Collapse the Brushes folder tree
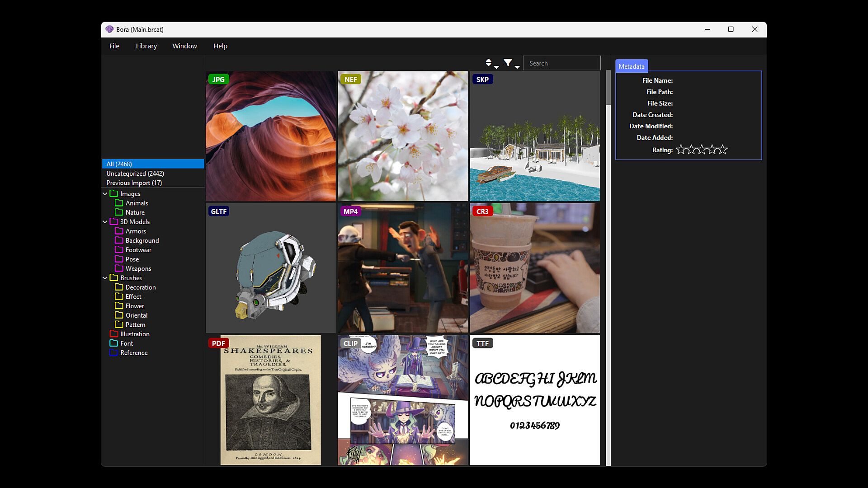Screen dimensions: 868x488 105,278
